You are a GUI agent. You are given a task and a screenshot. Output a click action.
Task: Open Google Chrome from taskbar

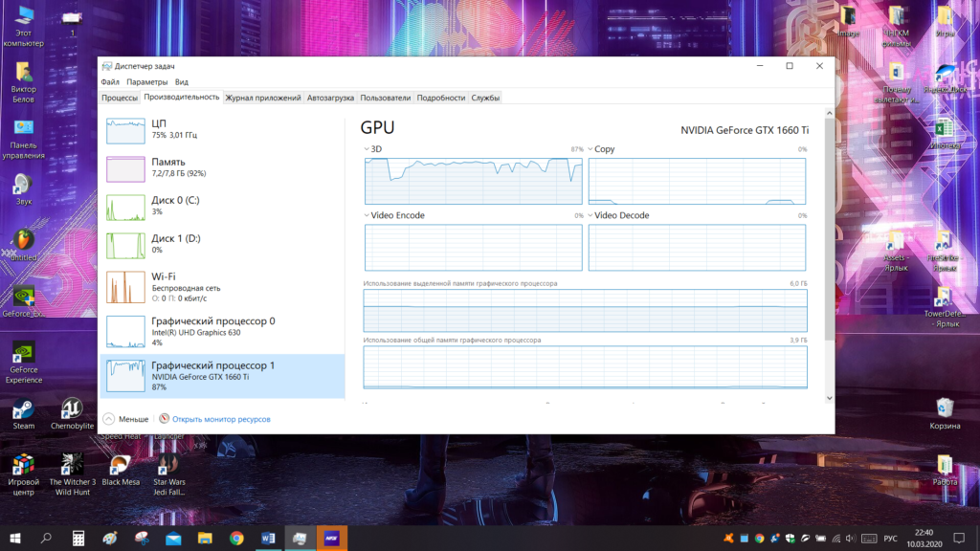[x=237, y=538]
